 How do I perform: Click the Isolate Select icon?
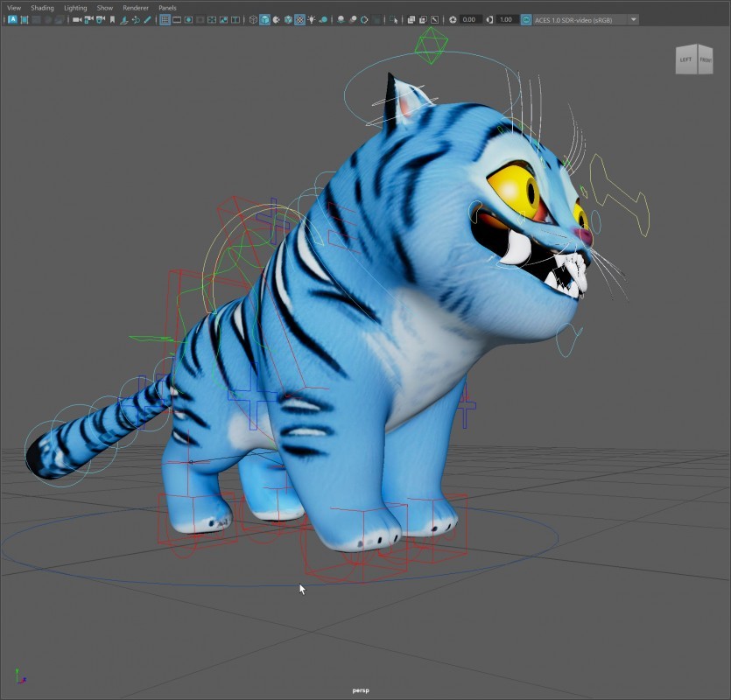point(394,19)
